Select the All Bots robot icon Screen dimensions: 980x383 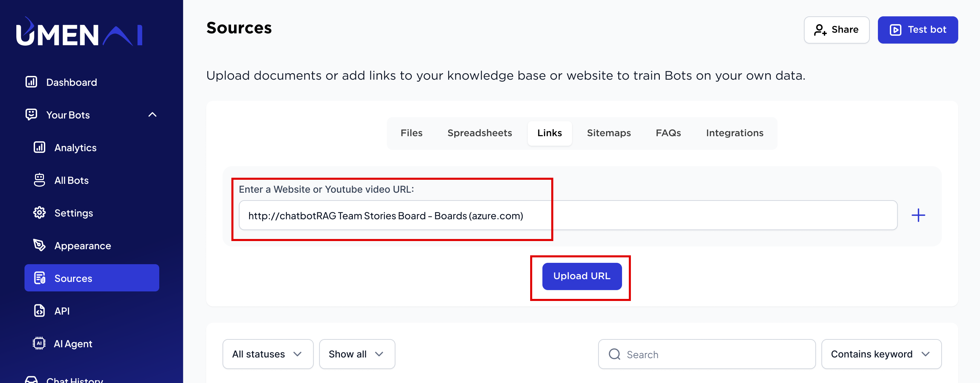click(39, 180)
